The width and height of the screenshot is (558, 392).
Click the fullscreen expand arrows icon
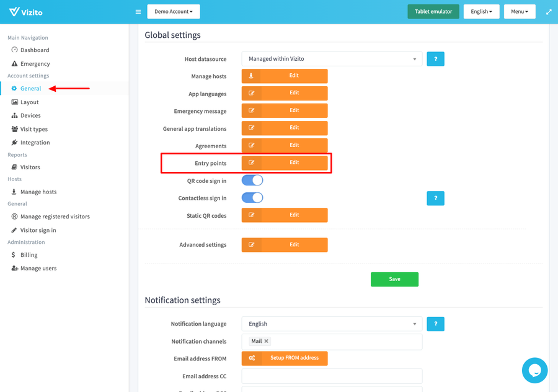tap(549, 12)
